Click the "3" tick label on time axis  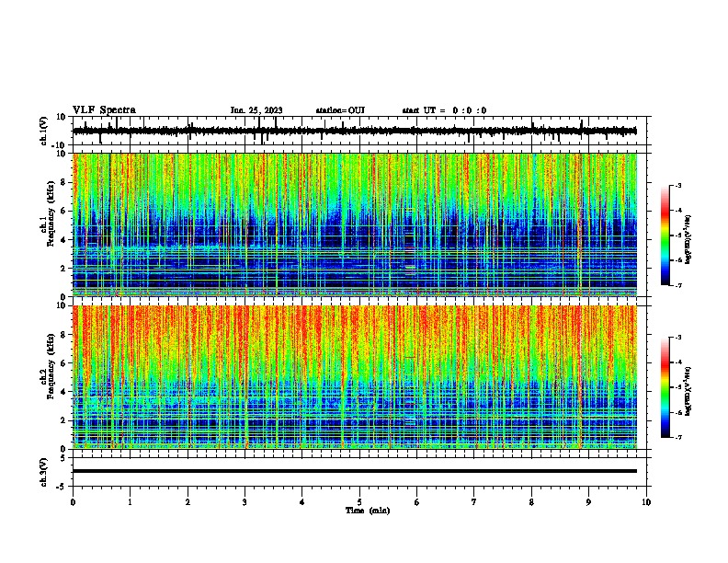click(245, 502)
